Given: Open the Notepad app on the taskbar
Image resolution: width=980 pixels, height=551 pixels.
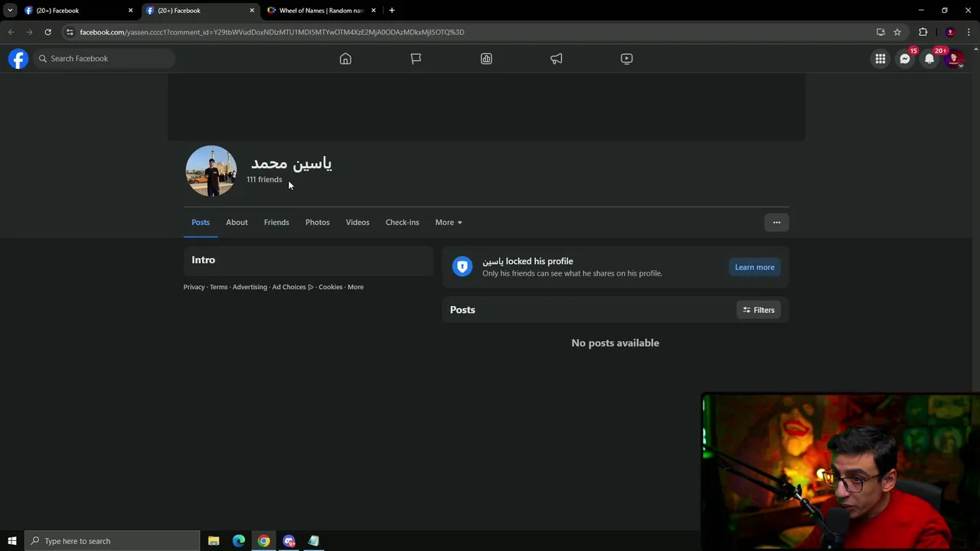Looking at the screenshot, I should click(313, 541).
